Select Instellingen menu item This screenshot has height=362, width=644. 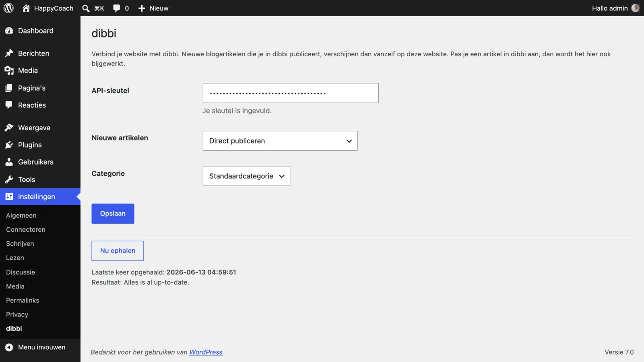coord(40,197)
